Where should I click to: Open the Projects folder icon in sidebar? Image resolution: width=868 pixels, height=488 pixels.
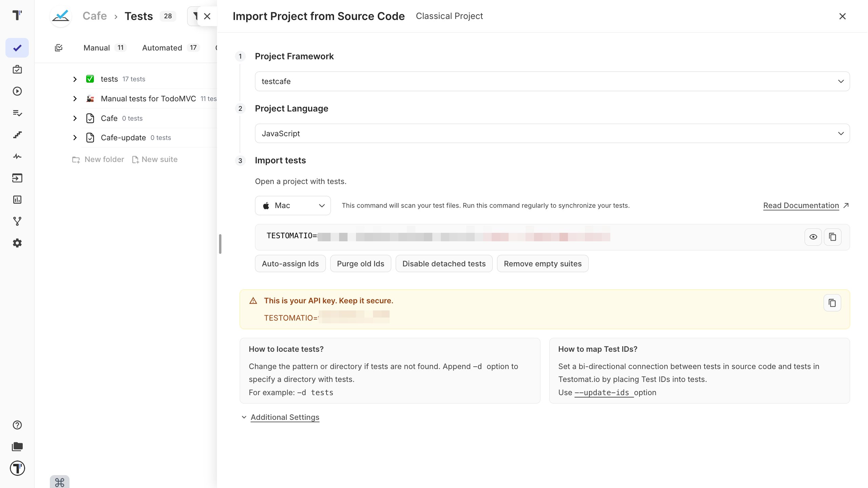[17, 447]
